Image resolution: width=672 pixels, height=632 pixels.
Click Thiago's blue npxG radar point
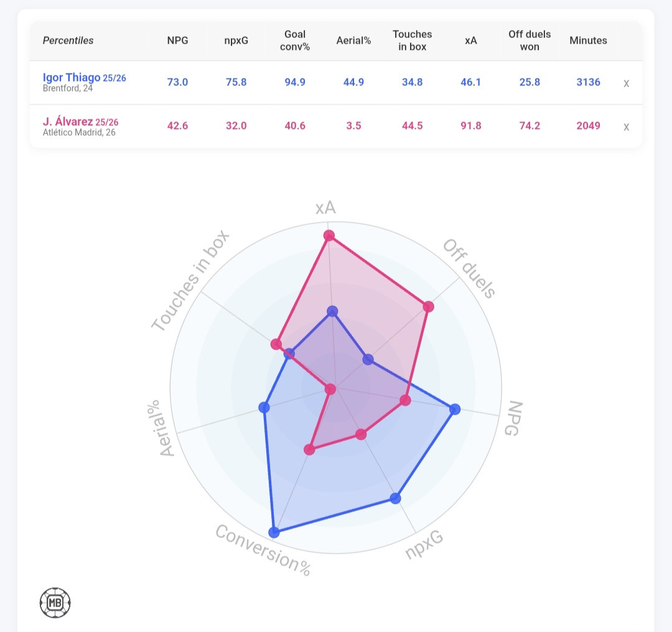(x=396, y=498)
